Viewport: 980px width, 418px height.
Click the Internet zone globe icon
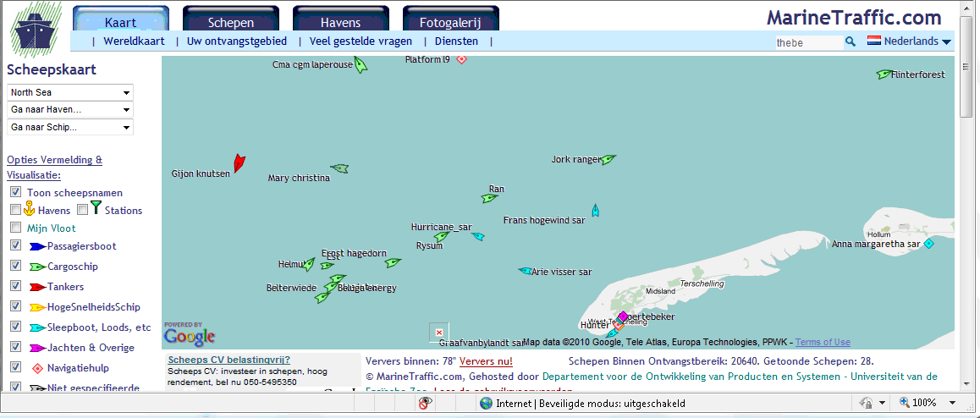point(486,403)
